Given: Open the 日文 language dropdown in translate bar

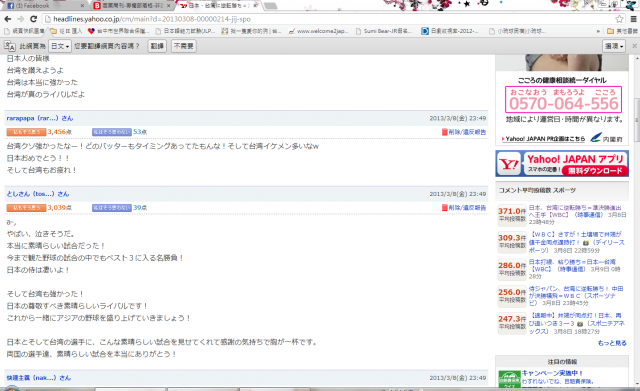Looking at the screenshot, I should coord(60,46).
